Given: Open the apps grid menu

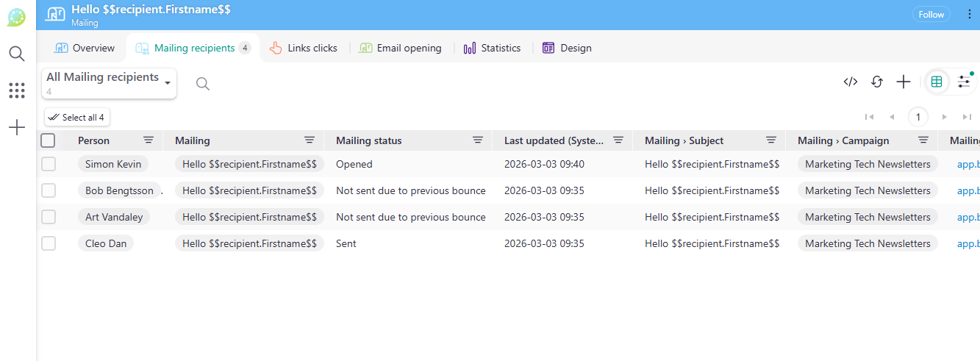Looking at the screenshot, I should click(x=17, y=90).
